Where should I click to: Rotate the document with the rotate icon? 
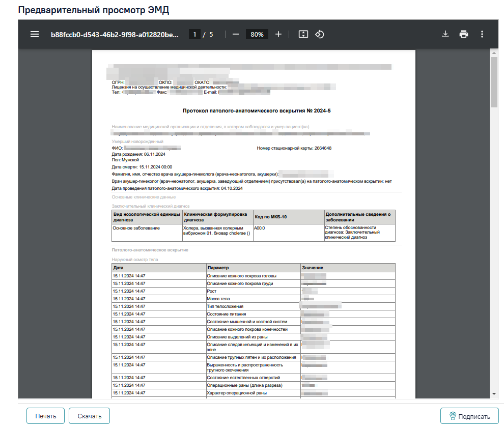[x=320, y=34]
